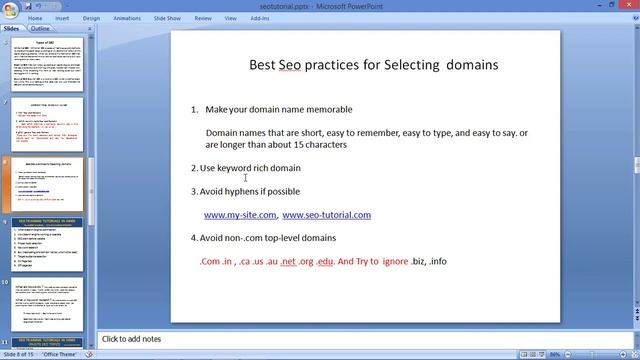Open the Office Button menu

[10, 10]
